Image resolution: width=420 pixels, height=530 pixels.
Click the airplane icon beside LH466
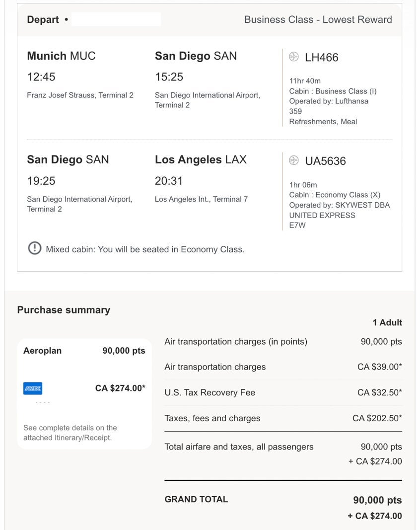tap(293, 57)
